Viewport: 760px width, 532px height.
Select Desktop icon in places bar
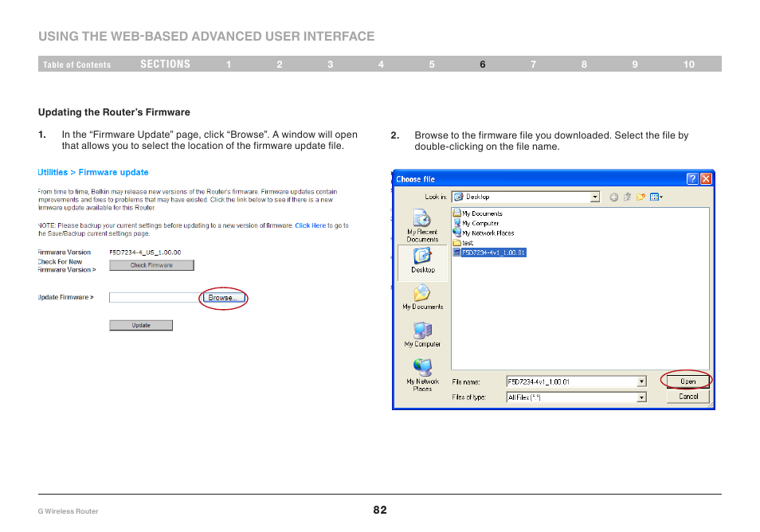422,261
